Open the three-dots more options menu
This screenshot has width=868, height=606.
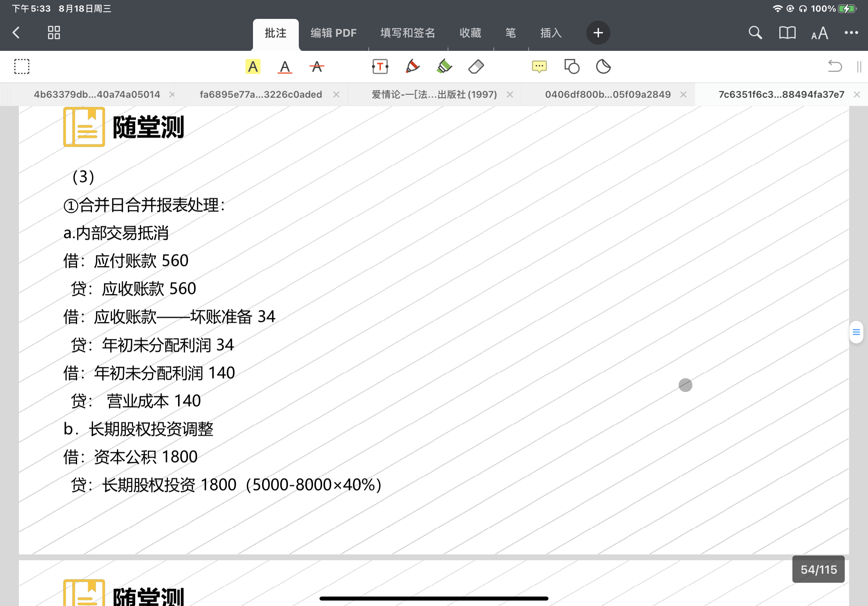click(851, 33)
